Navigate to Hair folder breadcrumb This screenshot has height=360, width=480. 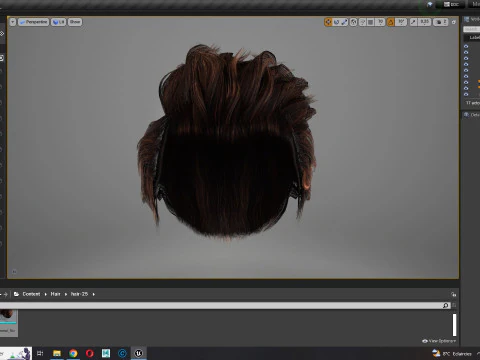(55, 294)
